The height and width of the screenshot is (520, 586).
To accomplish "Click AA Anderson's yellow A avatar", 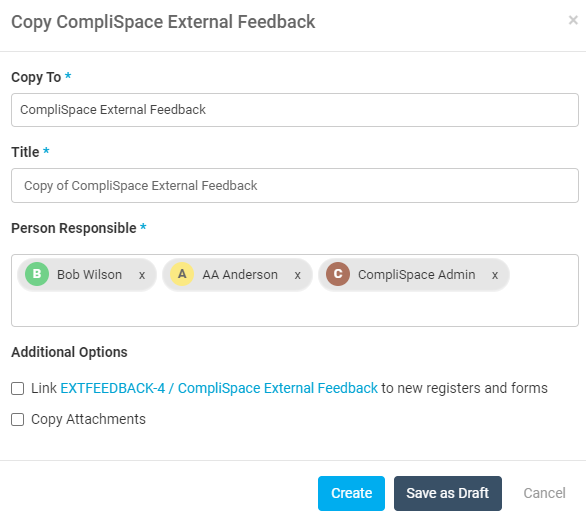I will tap(182, 274).
